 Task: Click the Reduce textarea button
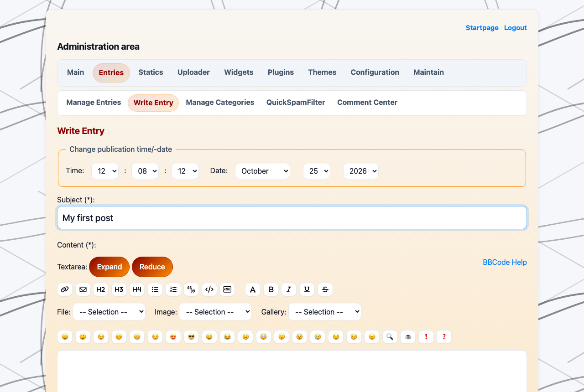click(152, 267)
